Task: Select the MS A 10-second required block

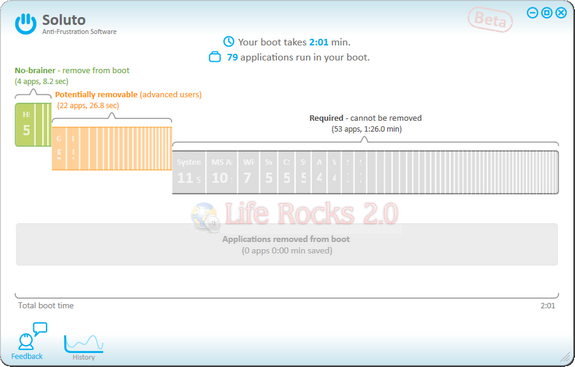Action: [x=221, y=172]
